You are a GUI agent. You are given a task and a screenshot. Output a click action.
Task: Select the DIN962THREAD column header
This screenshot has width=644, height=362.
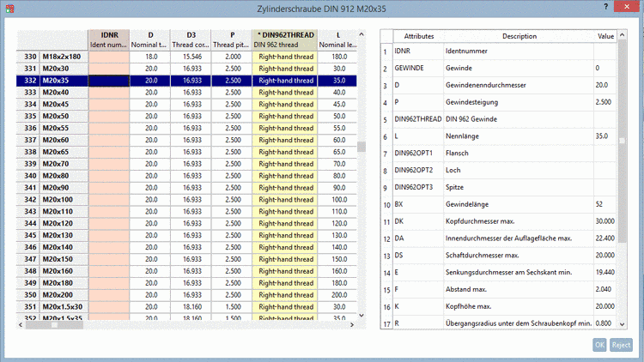coord(286,39)
